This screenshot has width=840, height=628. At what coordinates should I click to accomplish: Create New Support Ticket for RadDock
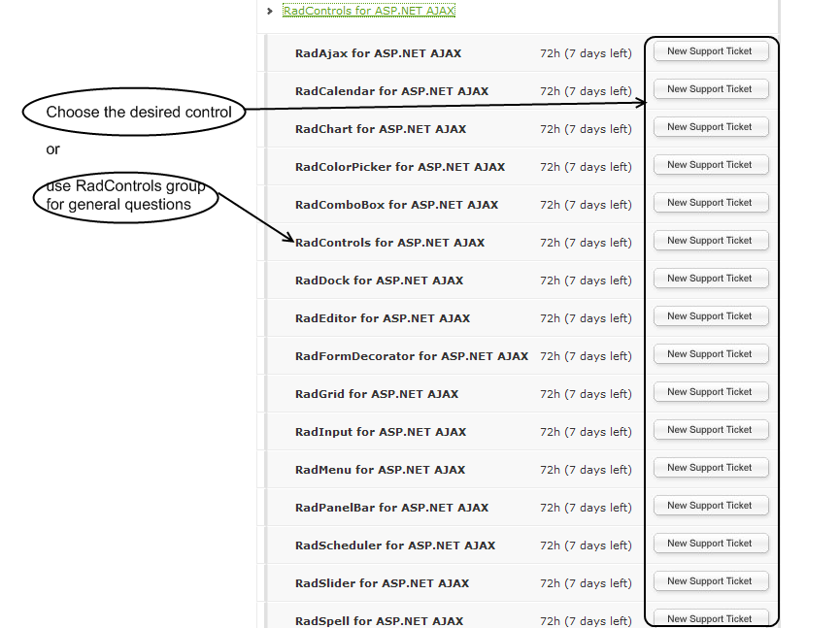pyautogui.click(x=710, y=279)
